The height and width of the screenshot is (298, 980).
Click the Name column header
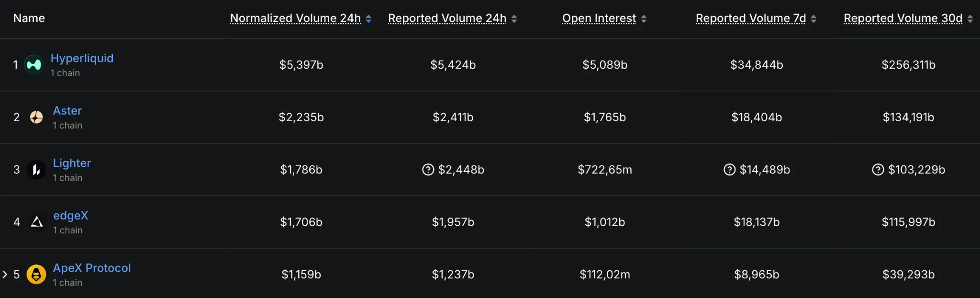(29, 18)
